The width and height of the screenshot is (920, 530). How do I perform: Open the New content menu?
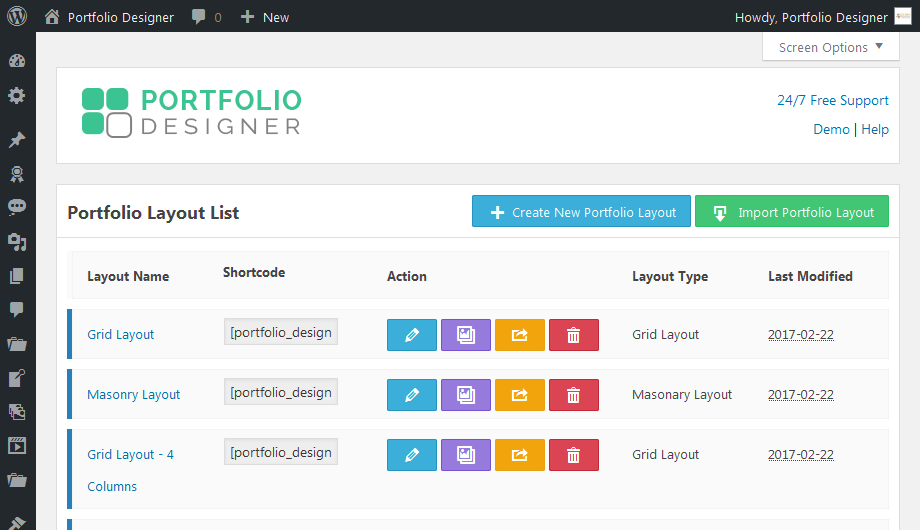pyautogui.click(x=265, y=17)
